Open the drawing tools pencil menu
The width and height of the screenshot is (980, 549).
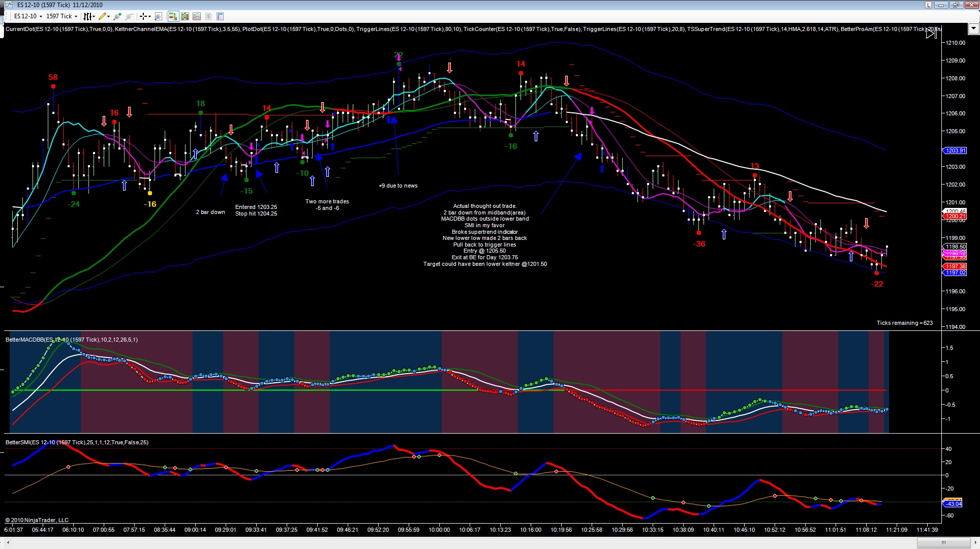pyautogui.click(x=104, y=16)
